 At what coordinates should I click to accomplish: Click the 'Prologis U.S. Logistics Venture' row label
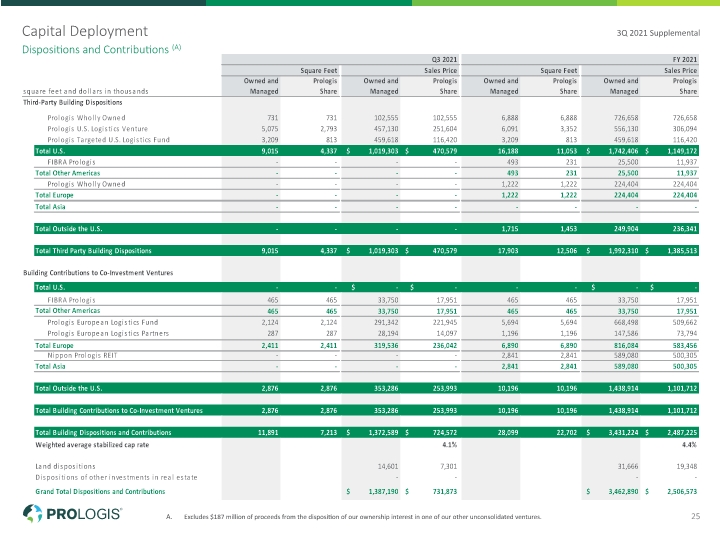tap(97, 129)
